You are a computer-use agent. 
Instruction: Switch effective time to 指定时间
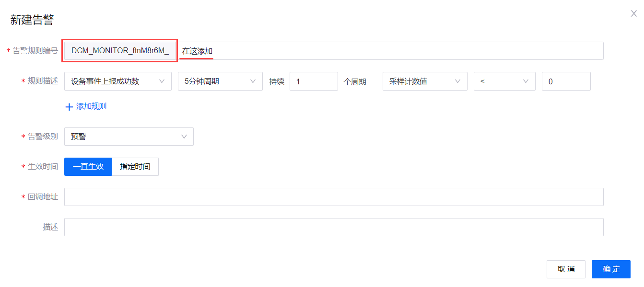(x=135, y=167)
